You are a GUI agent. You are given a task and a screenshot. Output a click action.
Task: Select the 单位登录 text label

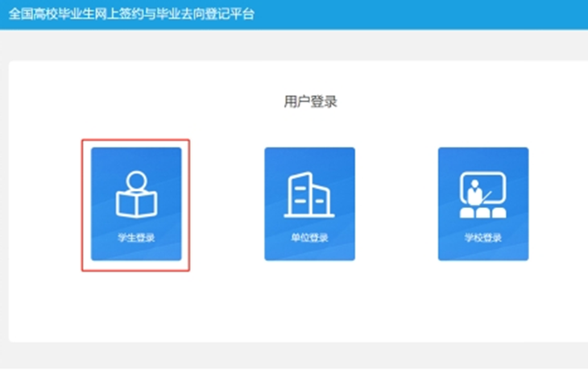pos(309,238)
